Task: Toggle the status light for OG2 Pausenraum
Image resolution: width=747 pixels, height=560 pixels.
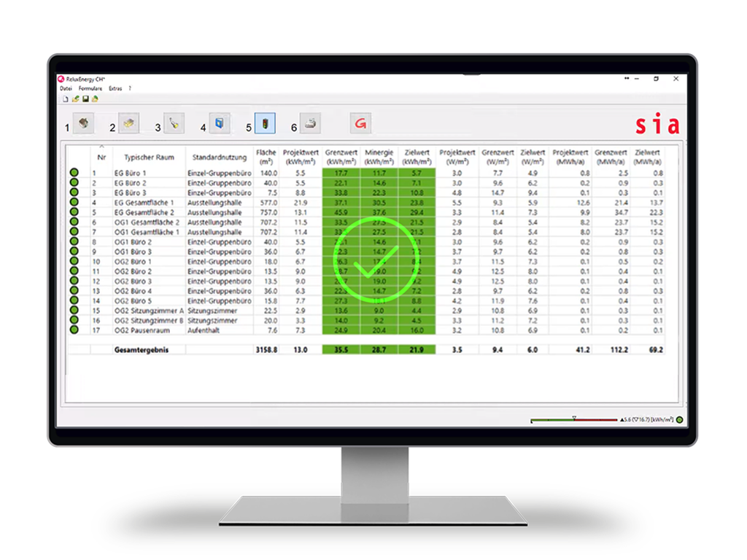Action: click(x=73, y=330)
